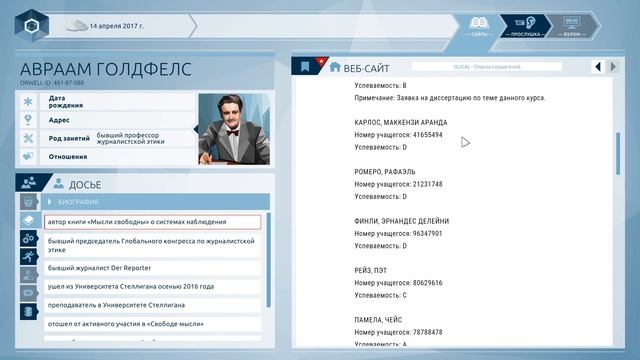Click student number 21231748
Image resolution: width=640 pixels, height=360 pixels.
pos(427,184)
